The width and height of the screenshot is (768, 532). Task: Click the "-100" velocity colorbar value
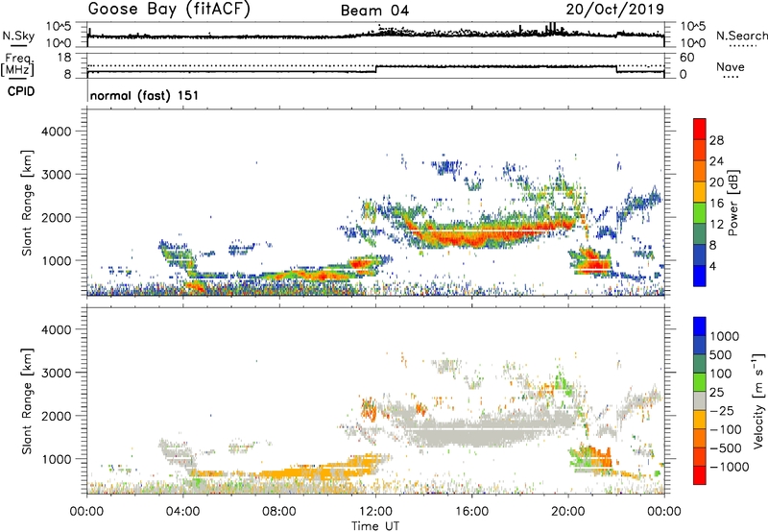(726, 429)
